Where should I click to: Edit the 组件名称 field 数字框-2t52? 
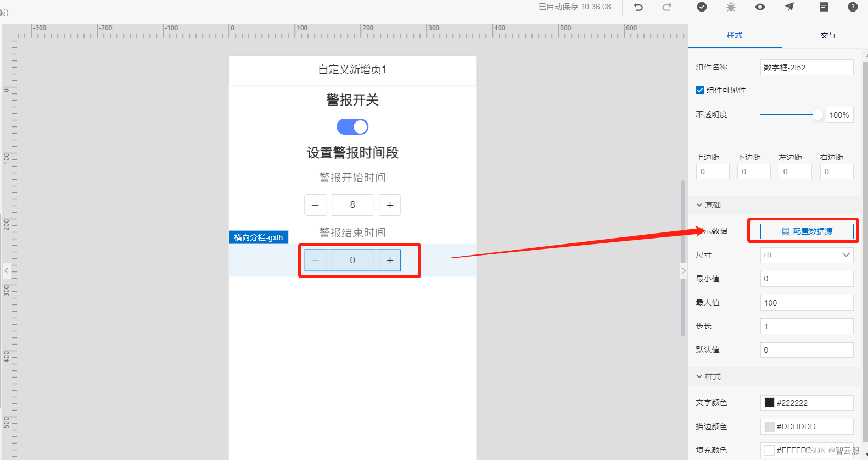[x=807, y=68]
